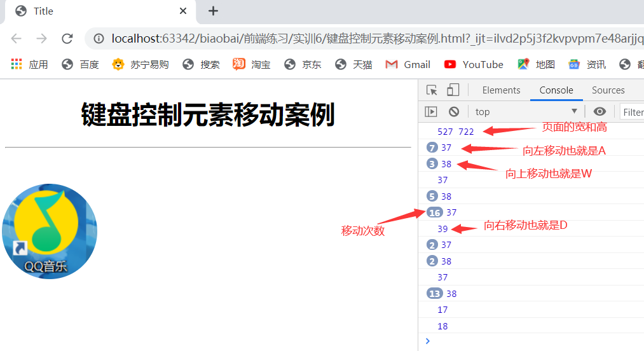Go forward to next page

[41, 39]
